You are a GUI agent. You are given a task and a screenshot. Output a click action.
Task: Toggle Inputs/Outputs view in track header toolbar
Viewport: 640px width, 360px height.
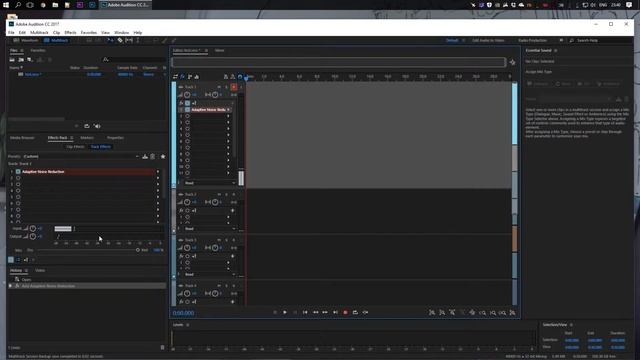(x=176, y=77)
